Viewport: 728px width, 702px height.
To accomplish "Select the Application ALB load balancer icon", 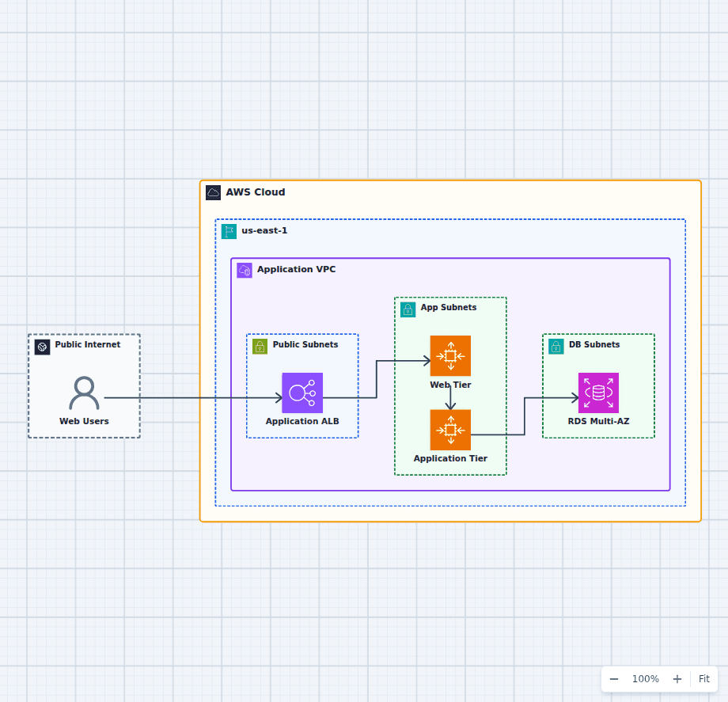I will pos(302,393).
